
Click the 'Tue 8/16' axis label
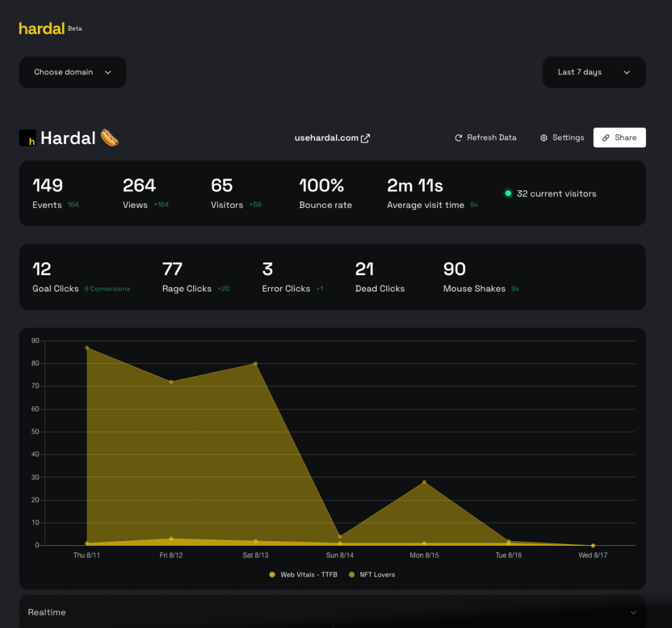pos(508,555)
